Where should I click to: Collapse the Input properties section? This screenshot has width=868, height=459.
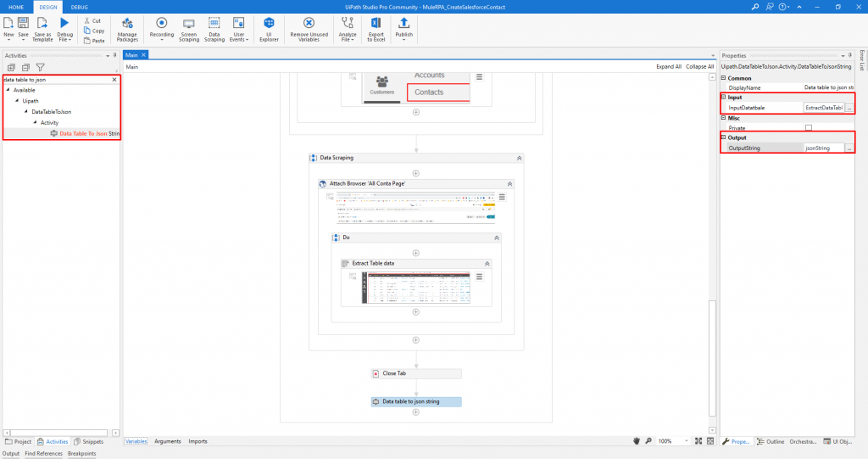coord(724,97)
